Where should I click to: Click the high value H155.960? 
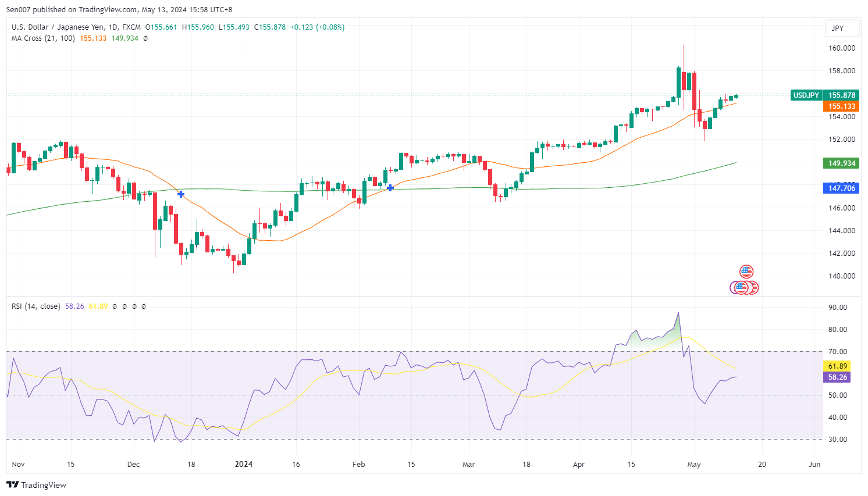click(x=198, y=27)
